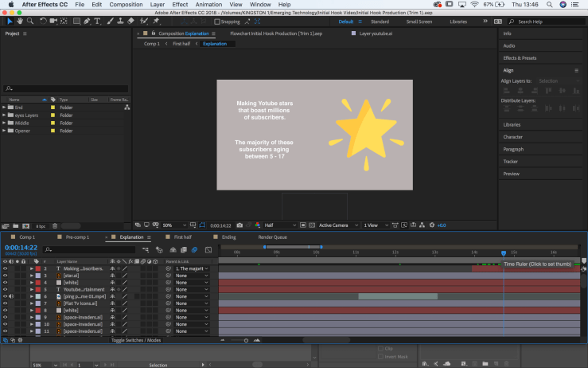Viewport: 588px width, 368px height.
Task: Open the Effects & Presets panel
Action: [x=520, y=58]
